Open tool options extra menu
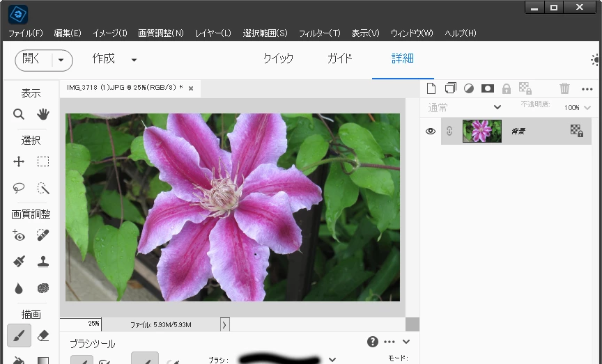Viewport: 602px width, 364px height. pos(389,342)
